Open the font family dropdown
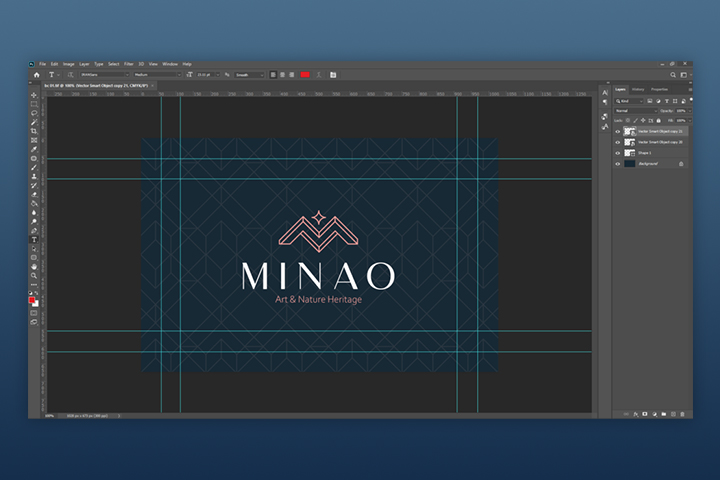This screenshot has height=480, width=720. 105,74
